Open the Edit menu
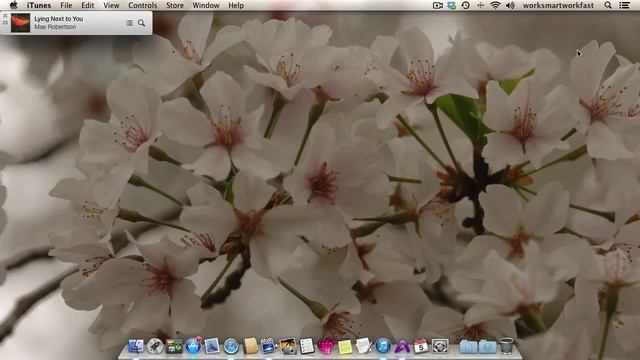Screen dimensions: 640x360 (x=87, y=5)
